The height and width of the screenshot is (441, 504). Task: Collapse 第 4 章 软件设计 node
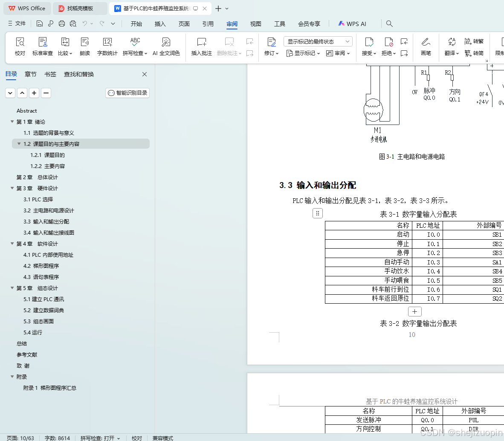[x=12, y=244]
